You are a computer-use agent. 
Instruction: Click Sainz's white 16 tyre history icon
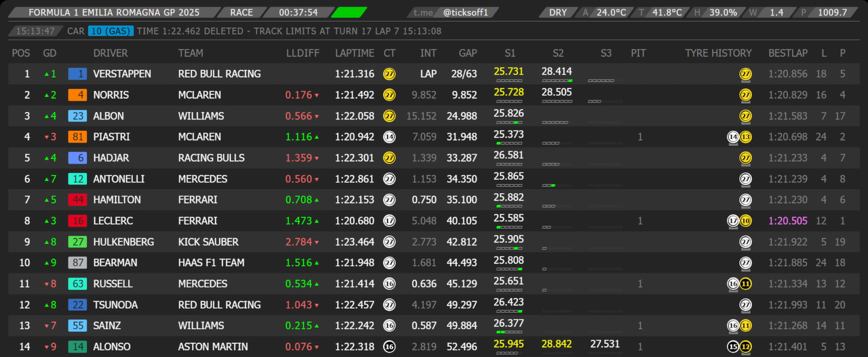733,326
